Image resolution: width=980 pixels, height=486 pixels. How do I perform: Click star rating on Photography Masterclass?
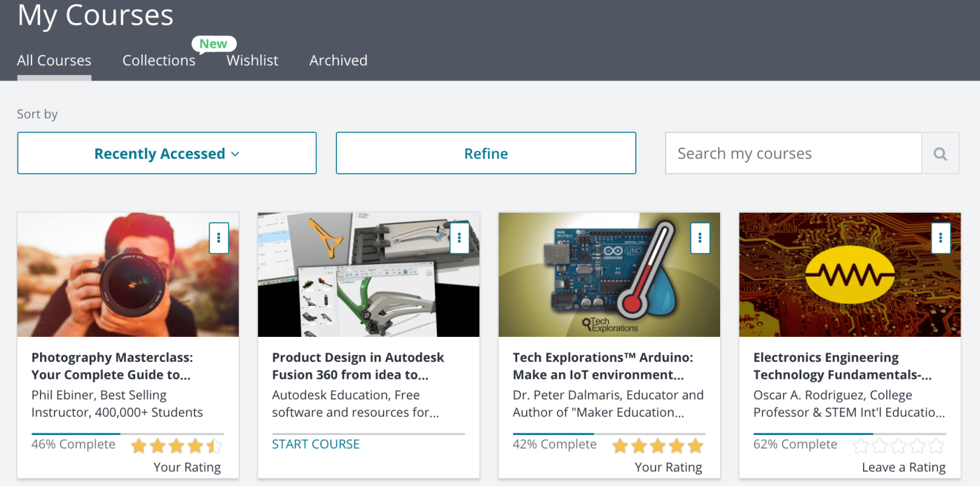pyautogui.click(x=176, y=445)
